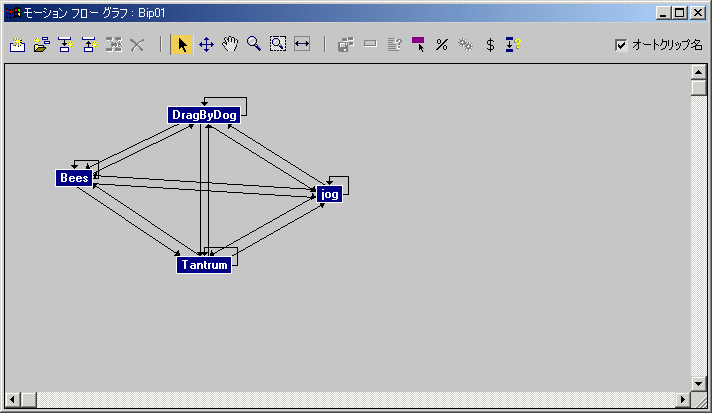Click the Fit to Window horizontal arrows icon
The height and width of the screenshot is (413, 712).
[x=302, y=44]
